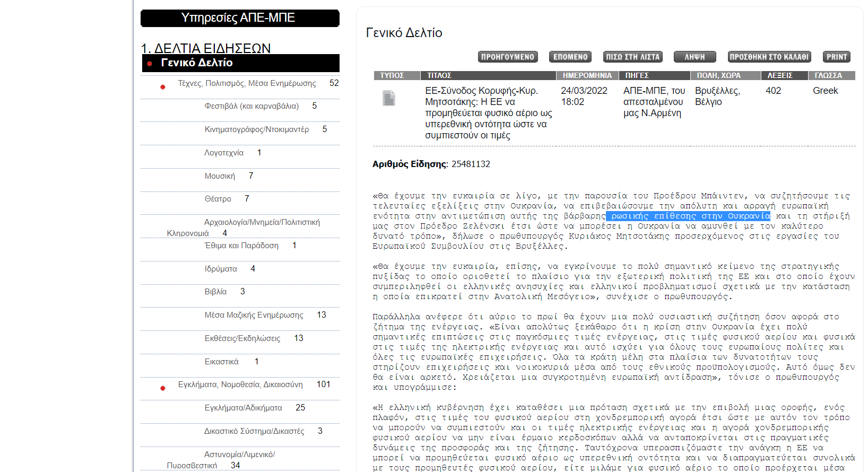
Task: Click the ΗΜΕΡΟΜΗΝΙΑ column header
Action: 587,75
